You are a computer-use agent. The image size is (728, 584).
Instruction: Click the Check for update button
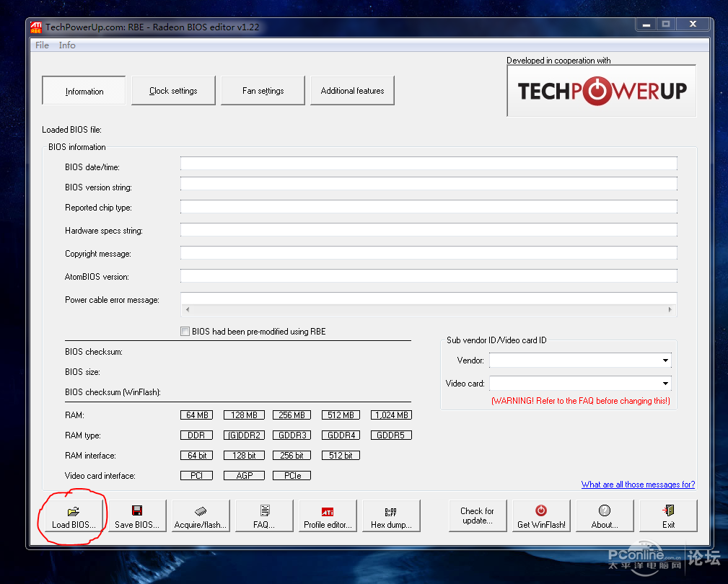pos(478,516)
